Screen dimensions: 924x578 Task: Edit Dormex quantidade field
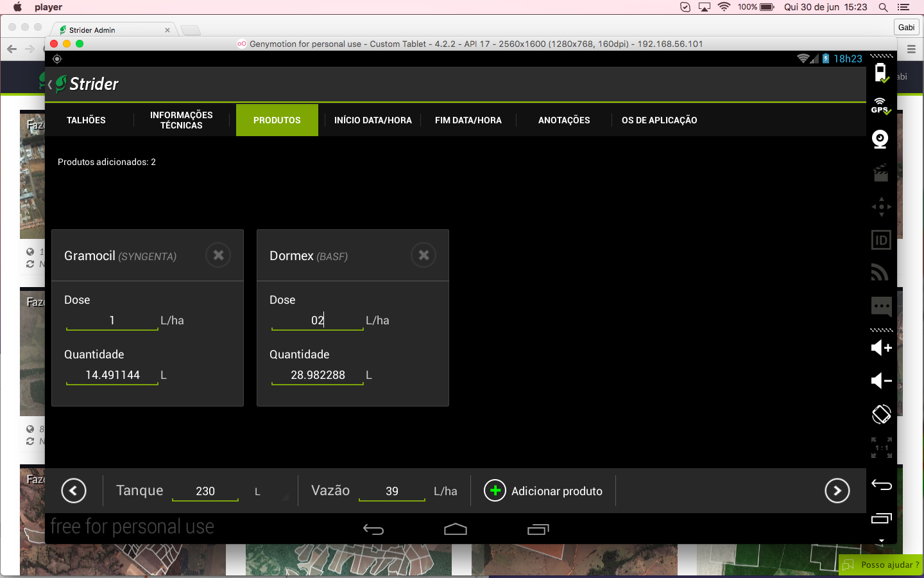(x=318, y=375)
